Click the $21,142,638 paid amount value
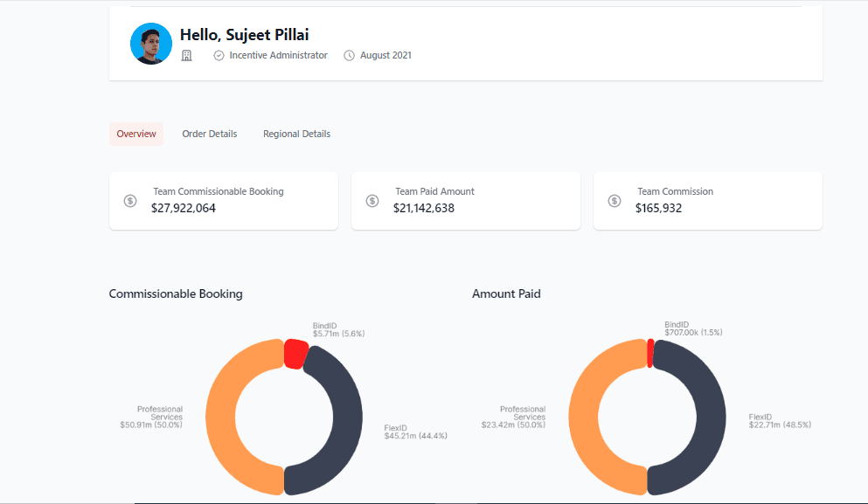 click(424, 209)
